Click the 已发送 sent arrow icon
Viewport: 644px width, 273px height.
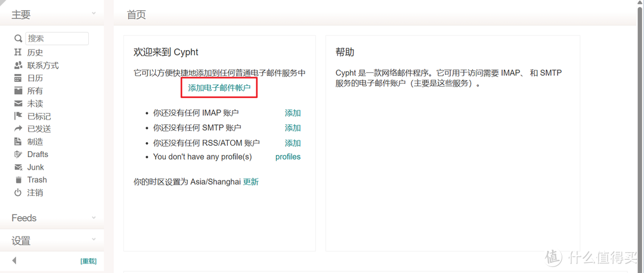coord(18,129)
